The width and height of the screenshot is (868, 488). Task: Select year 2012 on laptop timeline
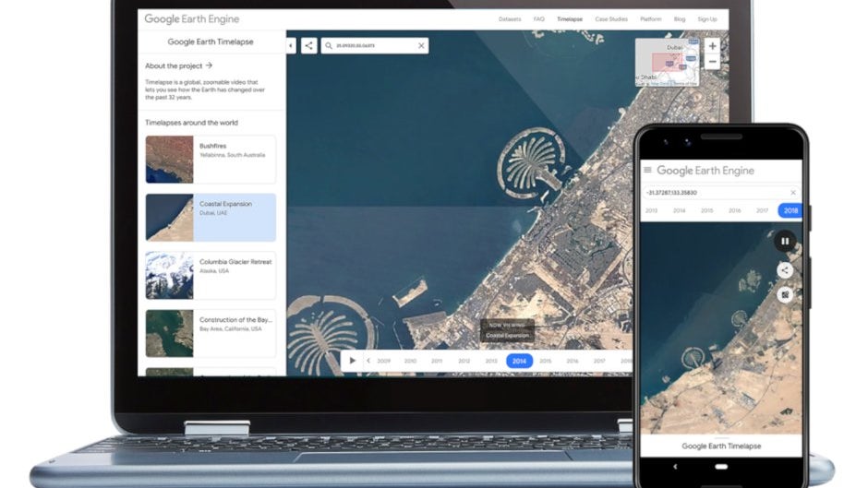(464, 361)
